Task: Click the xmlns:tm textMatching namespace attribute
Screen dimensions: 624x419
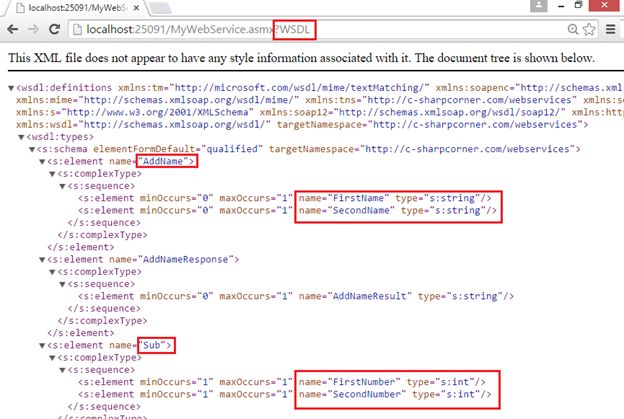Action: pyautogui.click(x=273, y=88)
